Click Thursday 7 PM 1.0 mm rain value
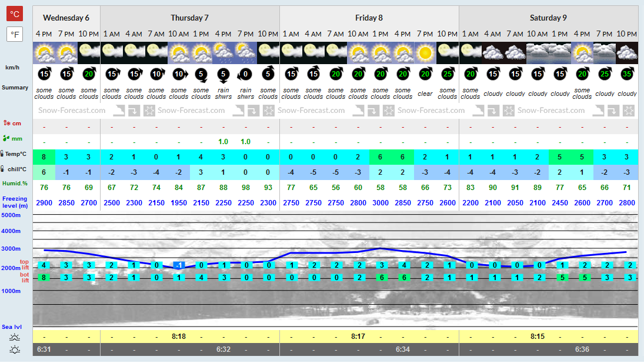This screenshot has width=644, height=363. click(x=245, y=142)
